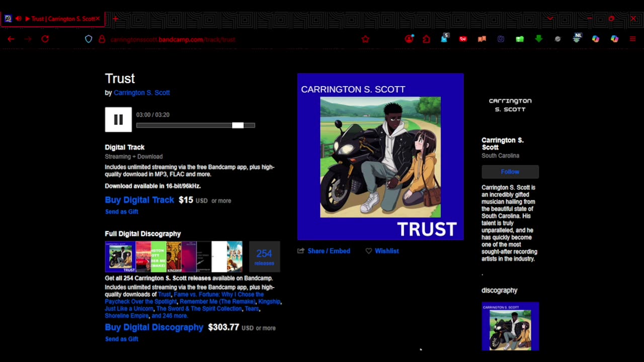Click the Wishlist heart icon
This screenshot has height=362, width=644.
click(x=369, y=251)
